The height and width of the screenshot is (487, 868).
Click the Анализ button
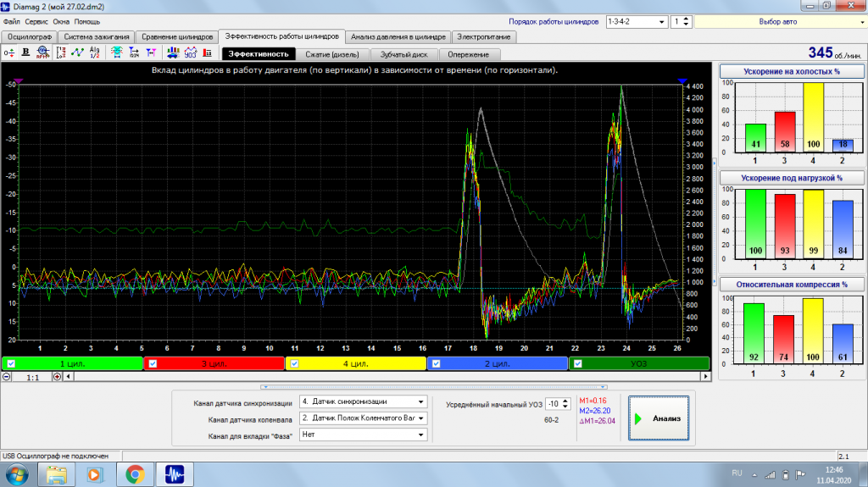pos(659,418)
